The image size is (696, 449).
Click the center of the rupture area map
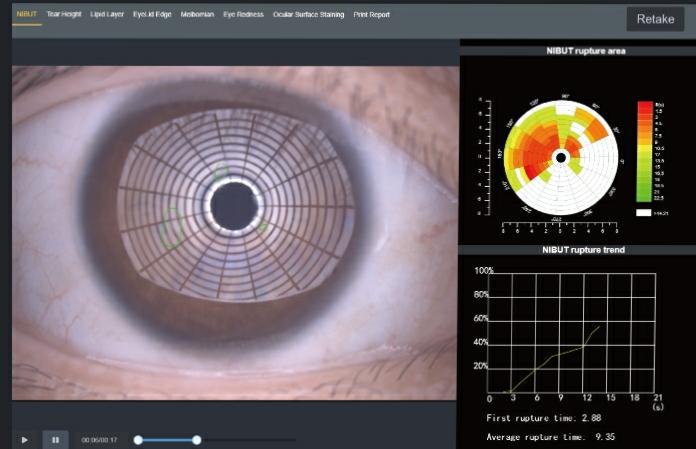[x=561, y=158]
